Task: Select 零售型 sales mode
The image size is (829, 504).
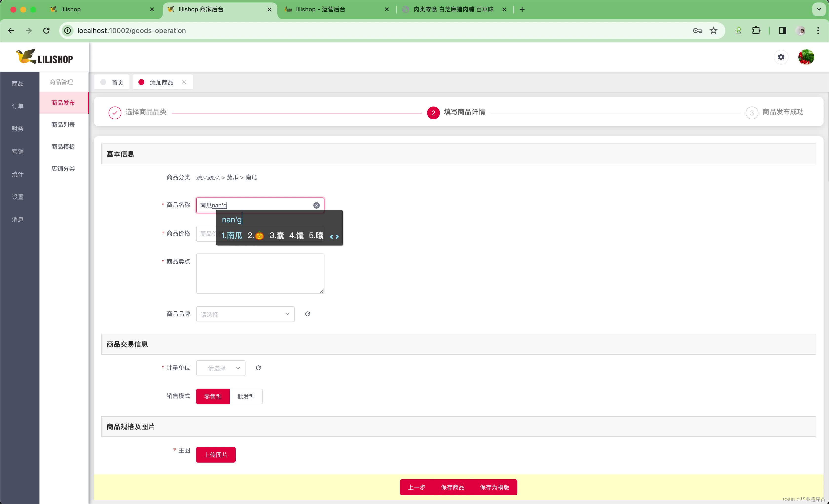Action: pos(213,396)
